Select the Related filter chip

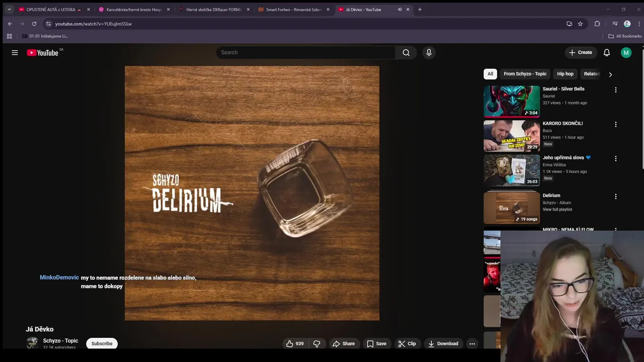(x=591, y=74)
